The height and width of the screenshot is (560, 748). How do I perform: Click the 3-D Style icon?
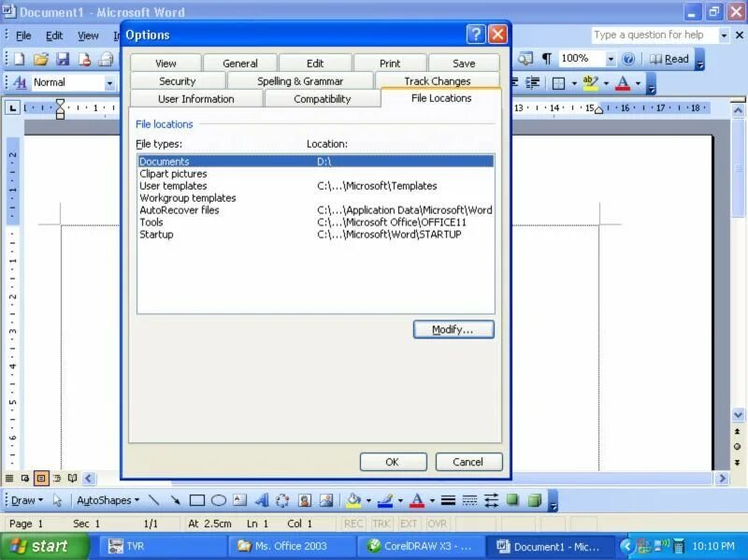(535, 500)
